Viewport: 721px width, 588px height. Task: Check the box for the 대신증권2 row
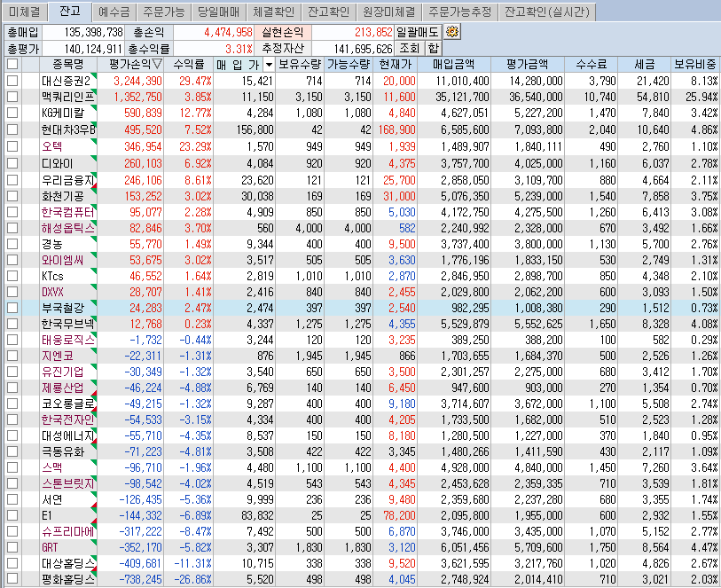pos(12,81)
